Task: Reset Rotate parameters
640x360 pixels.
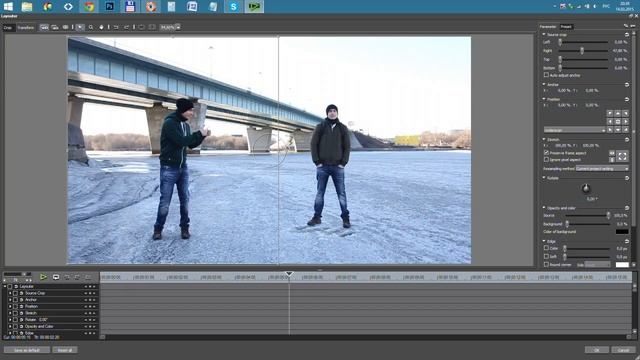Action: tap(627, 178)
